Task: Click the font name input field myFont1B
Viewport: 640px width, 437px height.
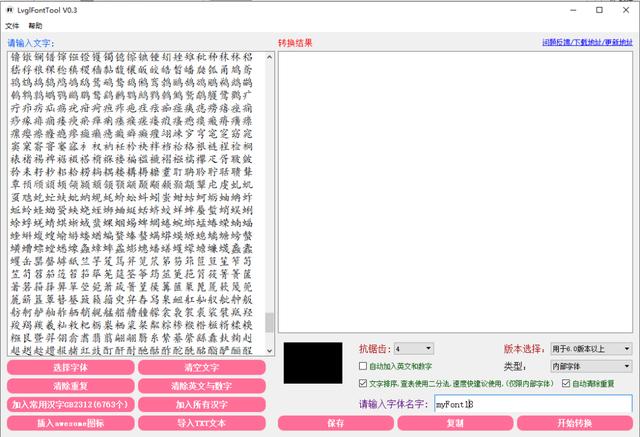Action: coord(533,404)
